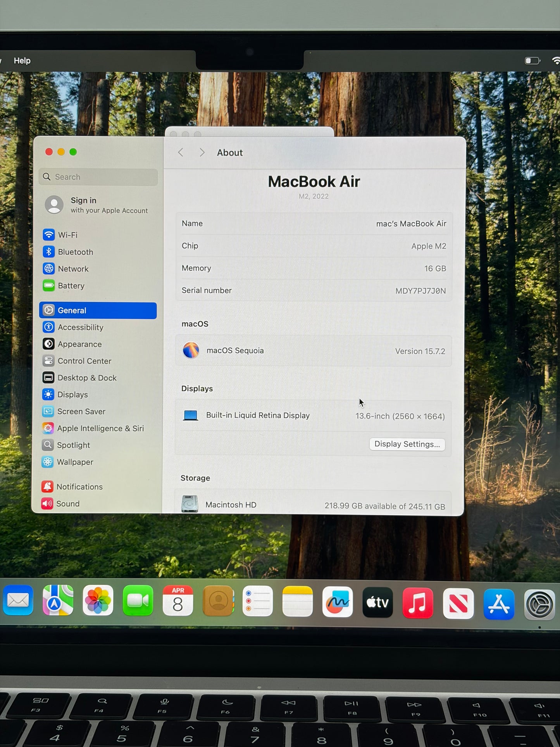This screenshot has width=560, height=747.
Task: Go back with the left chevron
Action: point(181,152)
